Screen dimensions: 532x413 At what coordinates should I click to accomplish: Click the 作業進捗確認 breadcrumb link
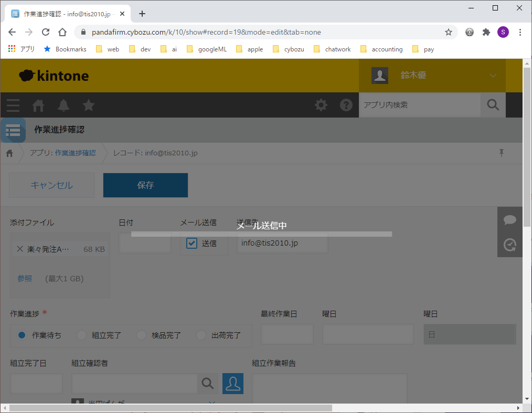(x=75, y=153)
